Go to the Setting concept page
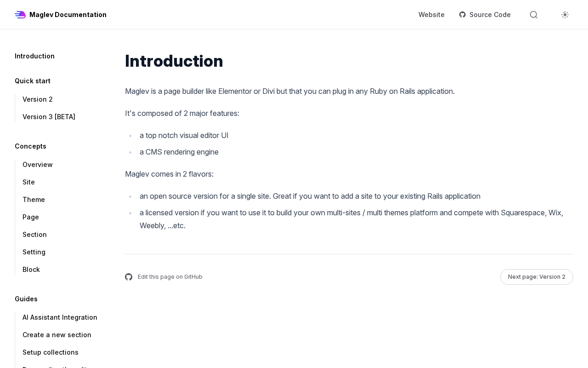The height and width of the screenshot is (368, 588). pyautogui.click(x=34, y=252)
